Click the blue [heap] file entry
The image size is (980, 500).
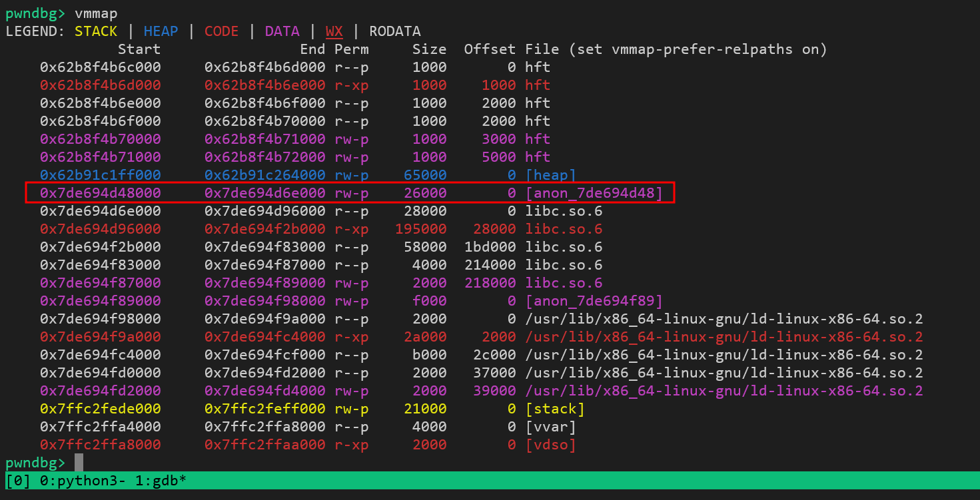coord(550,175)
